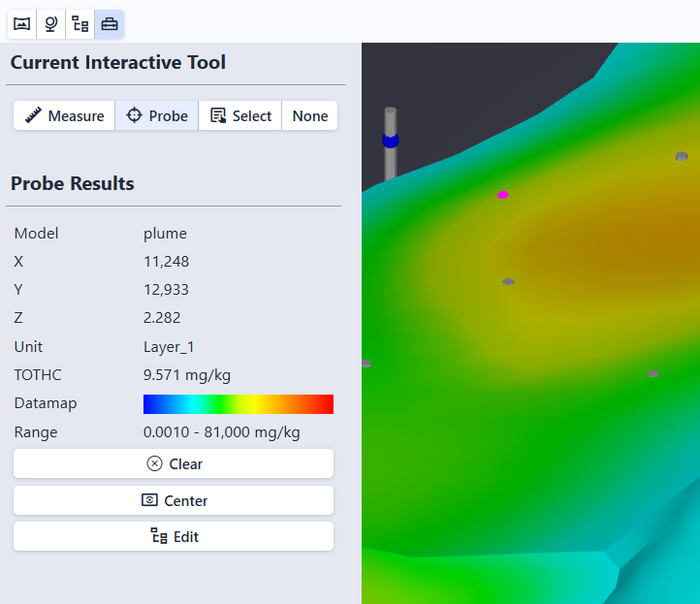The height and width of the screenshot is (604, 700).
Task: Center view on probed point
Action: coord(174,500)
